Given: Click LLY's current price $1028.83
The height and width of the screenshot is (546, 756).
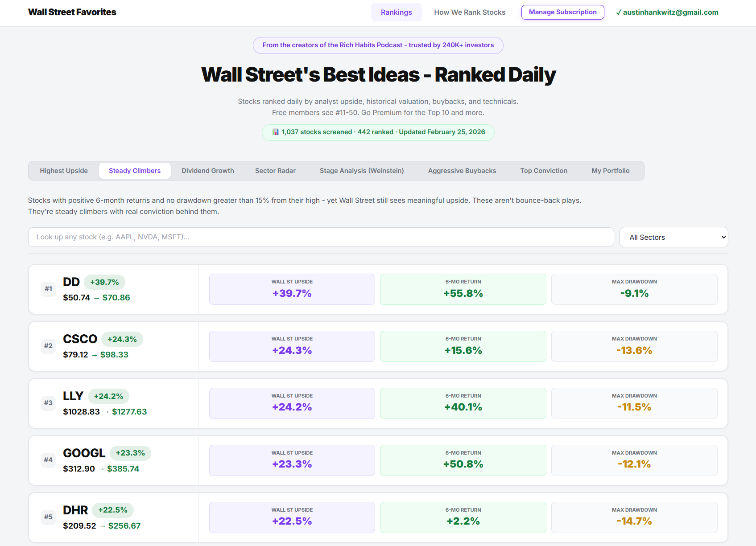Looking at the screenshot, I should [x=82, y=412].
